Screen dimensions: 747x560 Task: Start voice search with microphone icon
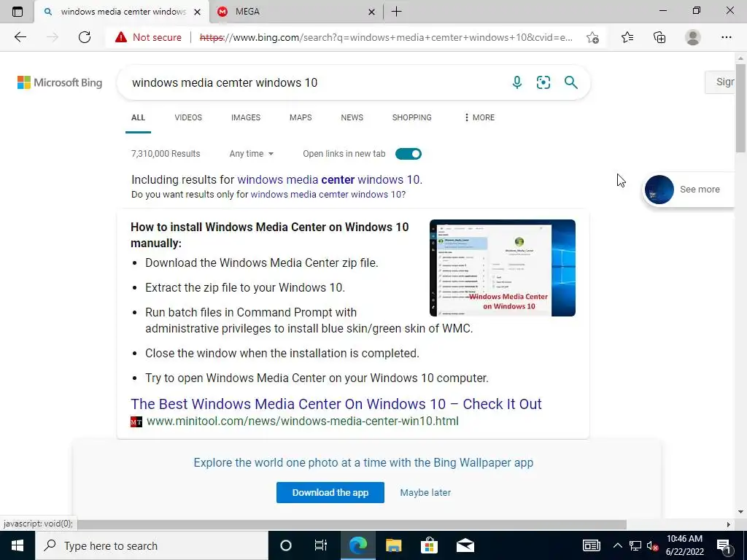[517, 82]
